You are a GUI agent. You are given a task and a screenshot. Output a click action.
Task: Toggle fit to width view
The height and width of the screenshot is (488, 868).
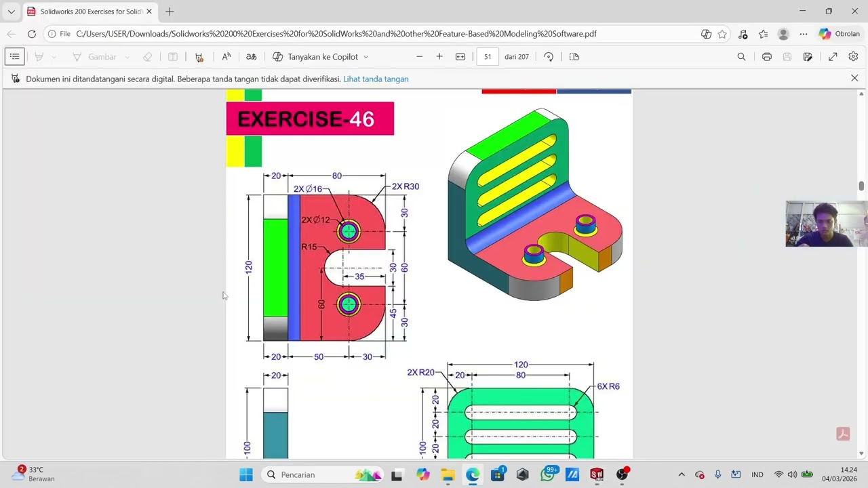click(460, 57)
